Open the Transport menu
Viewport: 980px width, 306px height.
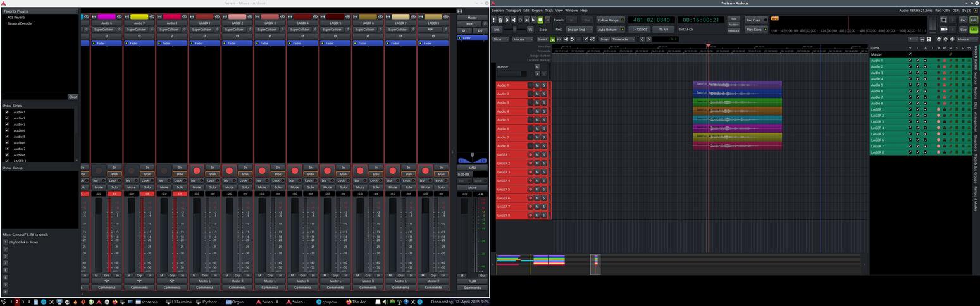(x=513, y=11)
